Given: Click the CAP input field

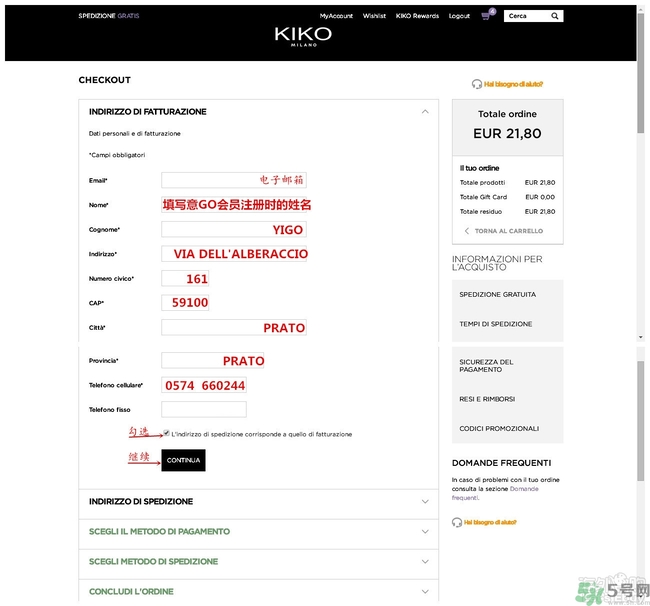Looking at the screenshot, I should pos(185,303).
